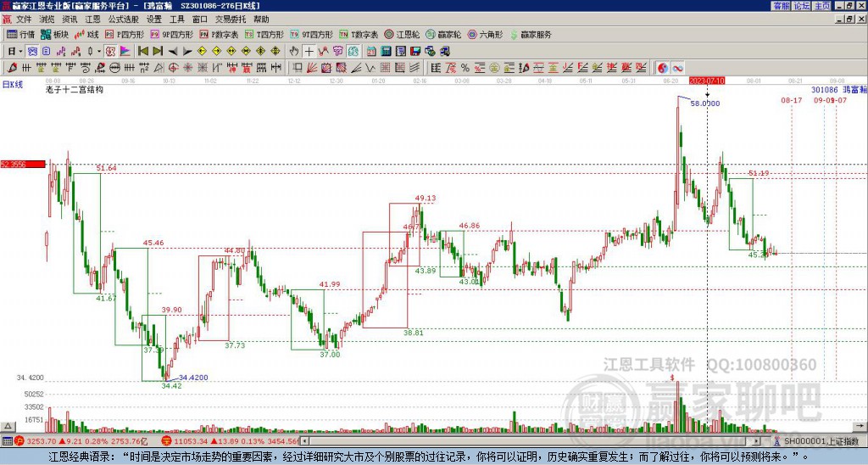
Task: Click the SH000001 上证指数 status entry
Action: point(821,441)
